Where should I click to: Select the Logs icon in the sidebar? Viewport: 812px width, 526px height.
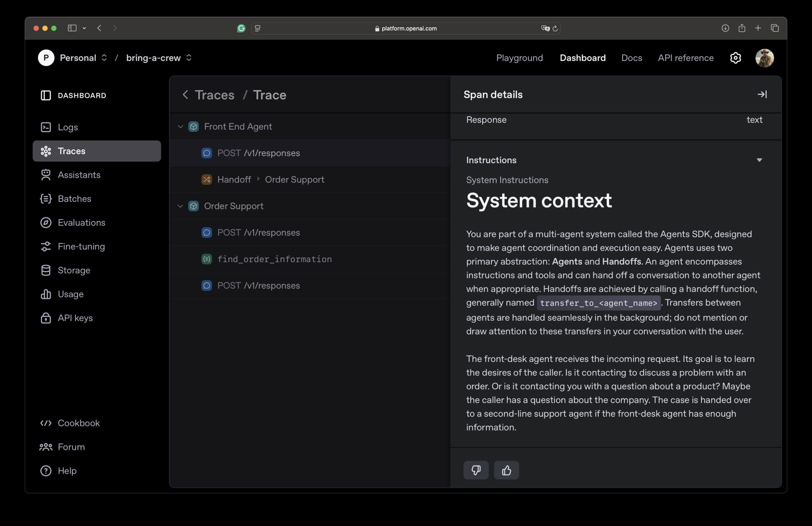click(46, 127)
